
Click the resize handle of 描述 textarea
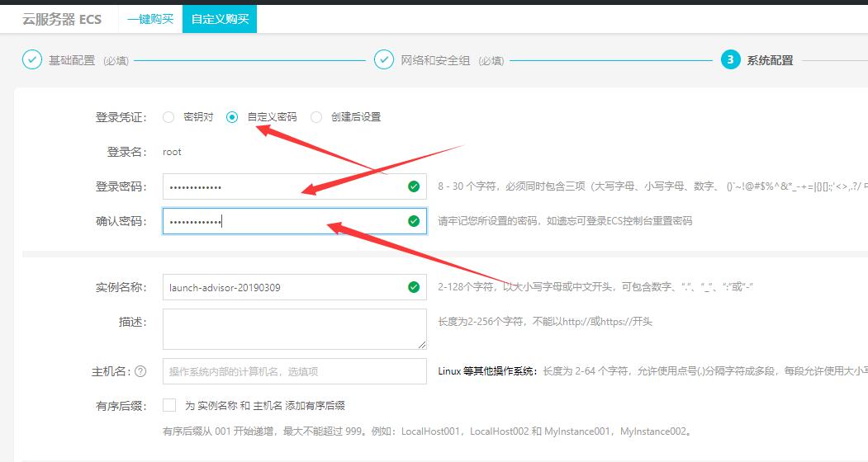pos(422,345)
